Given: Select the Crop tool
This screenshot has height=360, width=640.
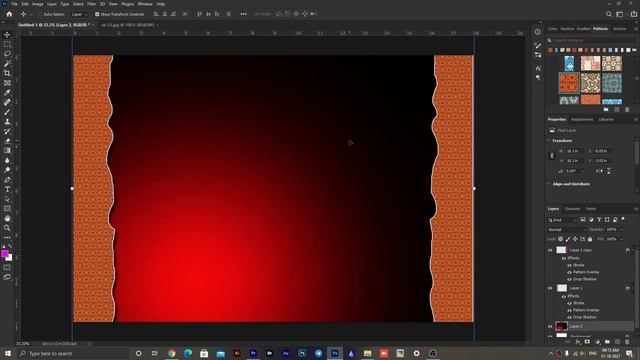Looking at the screenshot, I should tap(7, 73).
